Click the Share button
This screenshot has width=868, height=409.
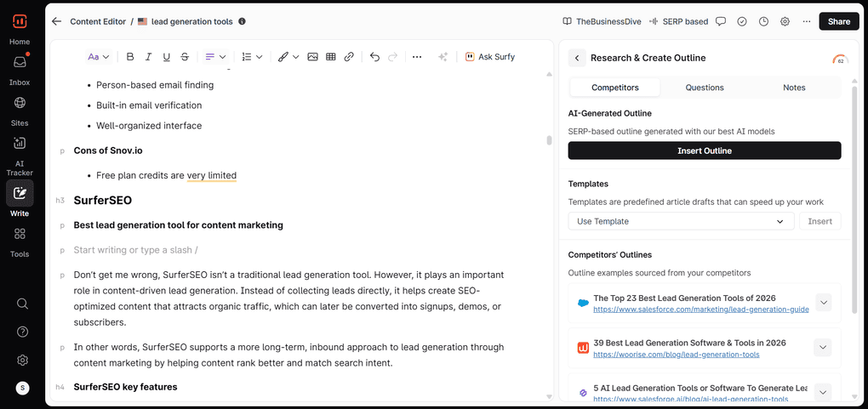pos(839,21)
